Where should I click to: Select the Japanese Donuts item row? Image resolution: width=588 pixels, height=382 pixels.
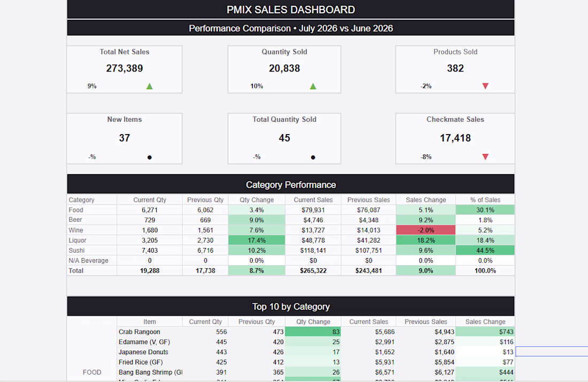(150, 352)
